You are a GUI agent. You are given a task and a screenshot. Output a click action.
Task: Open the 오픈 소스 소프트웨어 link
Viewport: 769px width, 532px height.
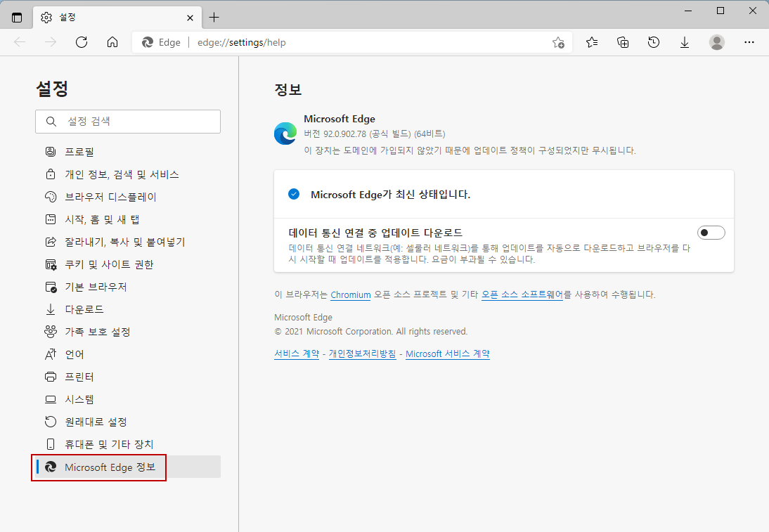(522, 294)
